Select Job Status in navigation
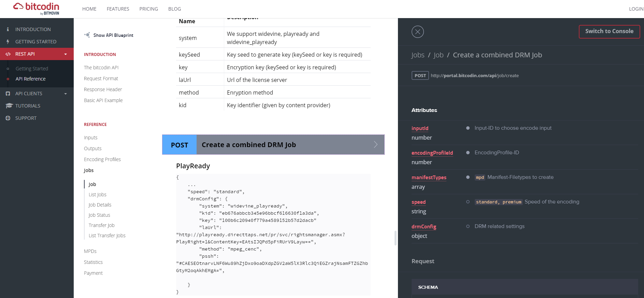644x298 pixels. point(99,215)
